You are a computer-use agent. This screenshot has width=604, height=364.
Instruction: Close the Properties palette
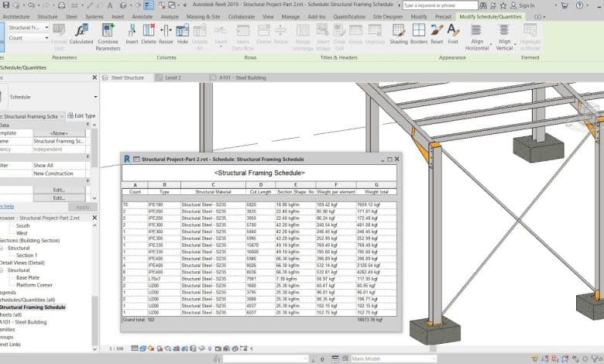(x=94, y=77)
